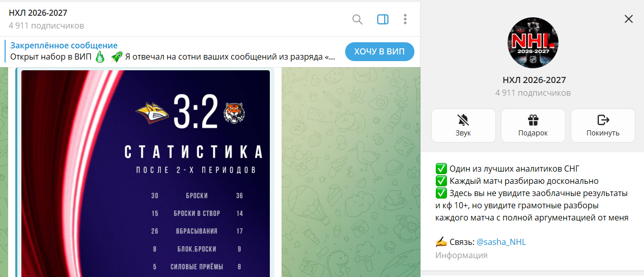Click the NHL 2026-2027 channel avatar
644x277 pixels.
point(533,42)
